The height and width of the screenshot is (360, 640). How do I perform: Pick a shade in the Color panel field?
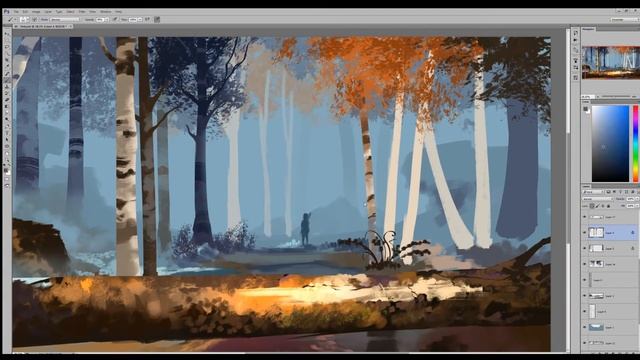(x=611, y=143)
